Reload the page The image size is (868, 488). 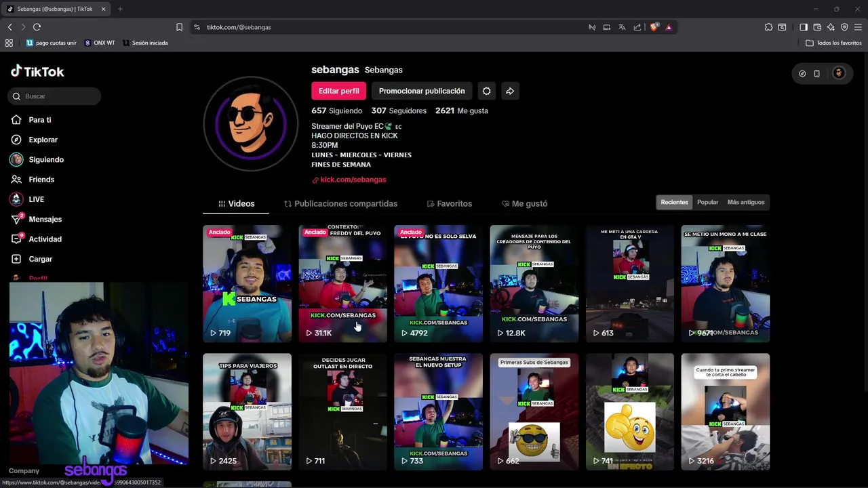pos(37,27)
